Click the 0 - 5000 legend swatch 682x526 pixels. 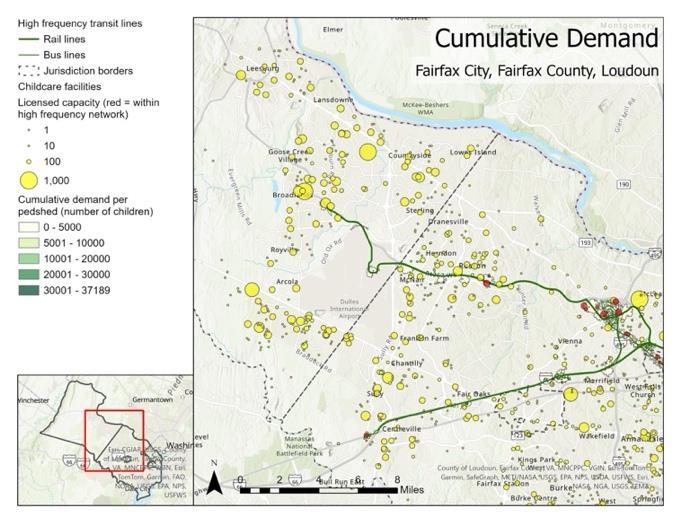(x=28, y=228)
